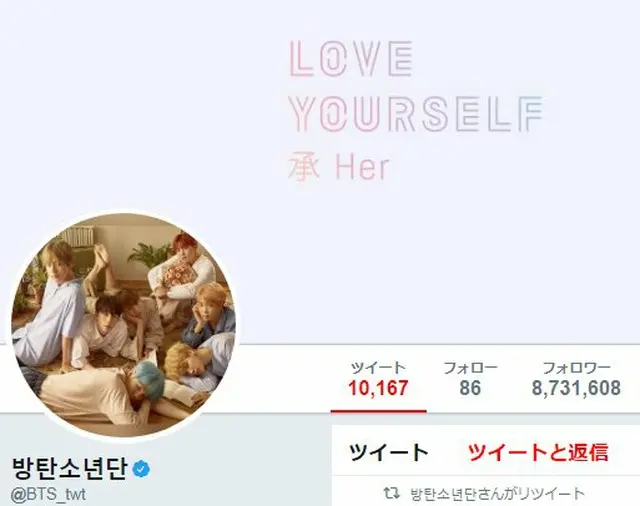Click the 承 Her text on banner
Viewport: 640px width, 506px height.
(x=339, y=167)
